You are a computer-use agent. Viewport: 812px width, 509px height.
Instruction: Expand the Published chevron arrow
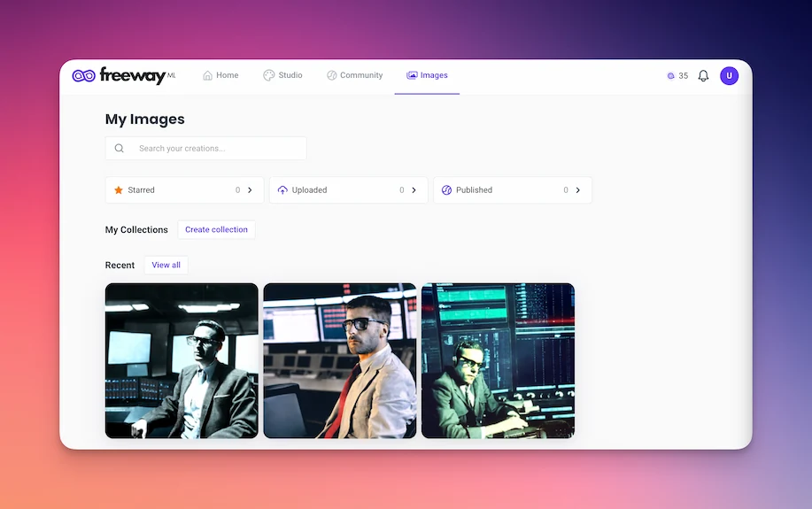tap(578, 190)
